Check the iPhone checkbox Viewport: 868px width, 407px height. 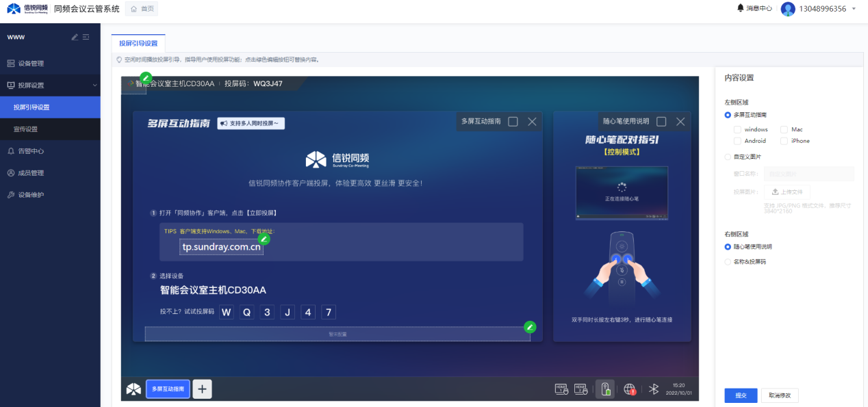tap(784, 141)
